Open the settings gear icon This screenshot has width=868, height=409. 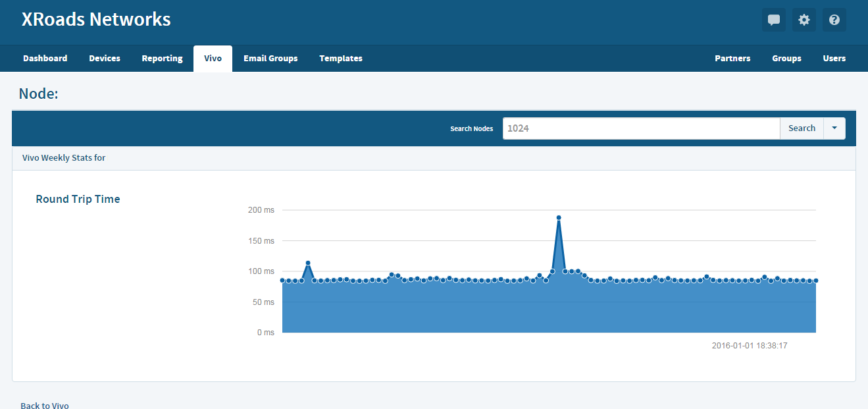[x=804, y=20]
